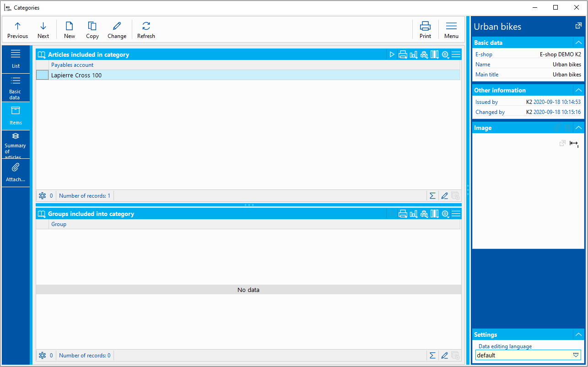Screen dimensions: 588x367
Task: Click the edit pencil in Groups footer
Action: click(444, 355)
